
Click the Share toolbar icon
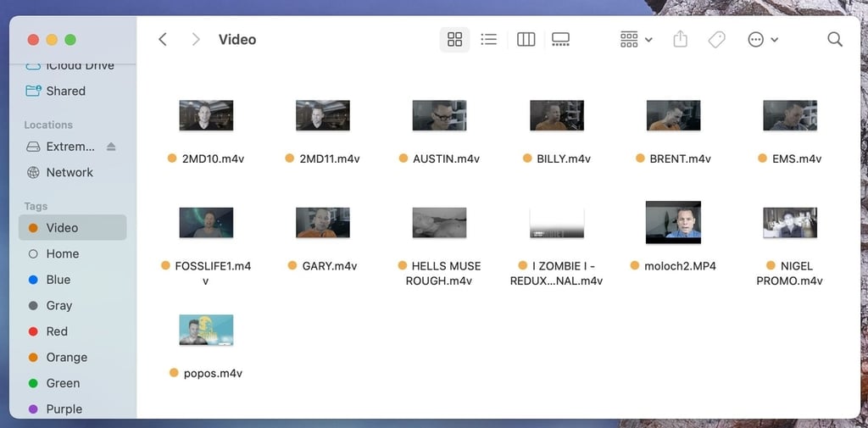point(681,39)
